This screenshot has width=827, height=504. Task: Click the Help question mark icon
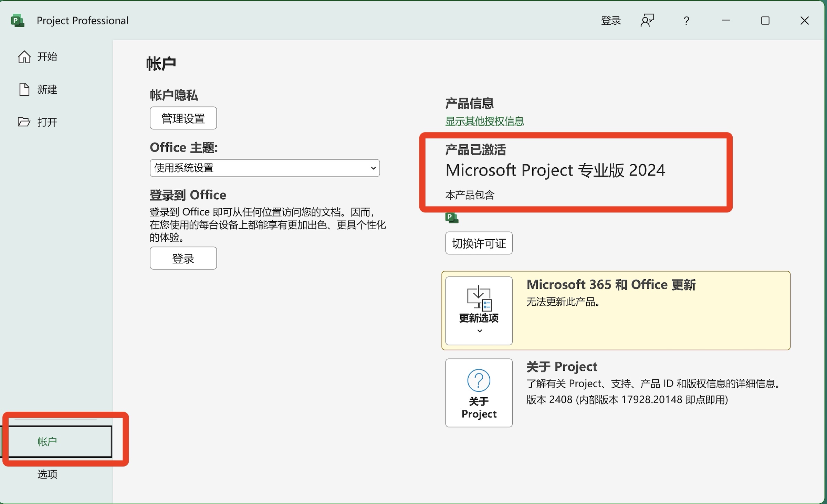point(686,21)
